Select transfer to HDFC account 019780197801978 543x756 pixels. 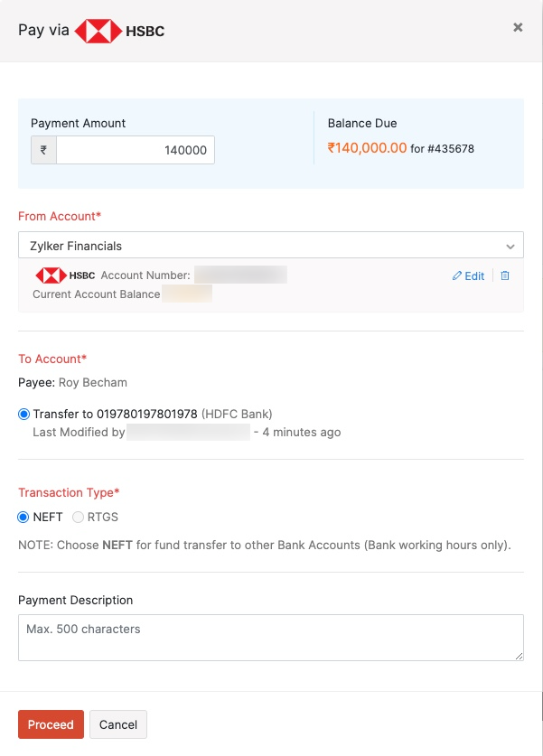point(23,414)
